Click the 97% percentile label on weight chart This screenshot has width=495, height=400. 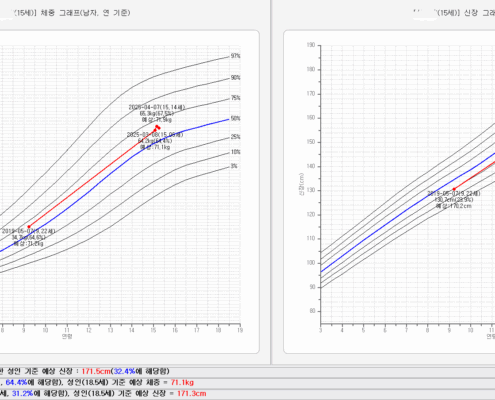pyautogui.click(x=235, y=56)
